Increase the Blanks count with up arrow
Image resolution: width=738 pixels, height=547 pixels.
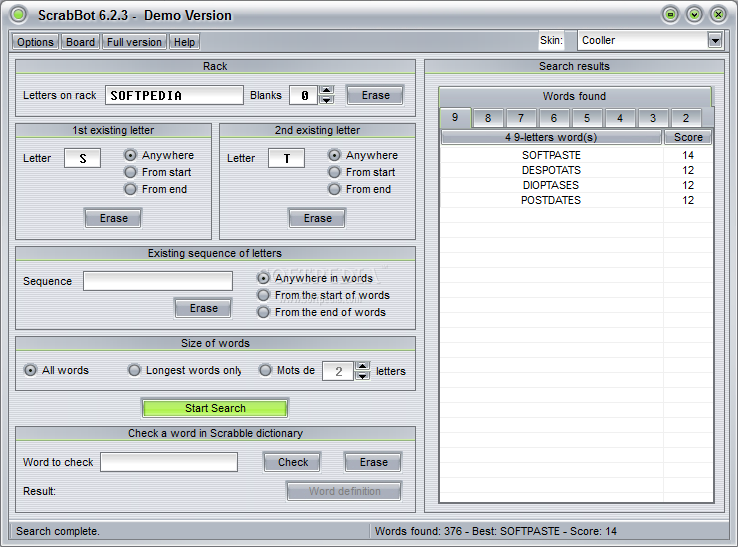[326, 90]
